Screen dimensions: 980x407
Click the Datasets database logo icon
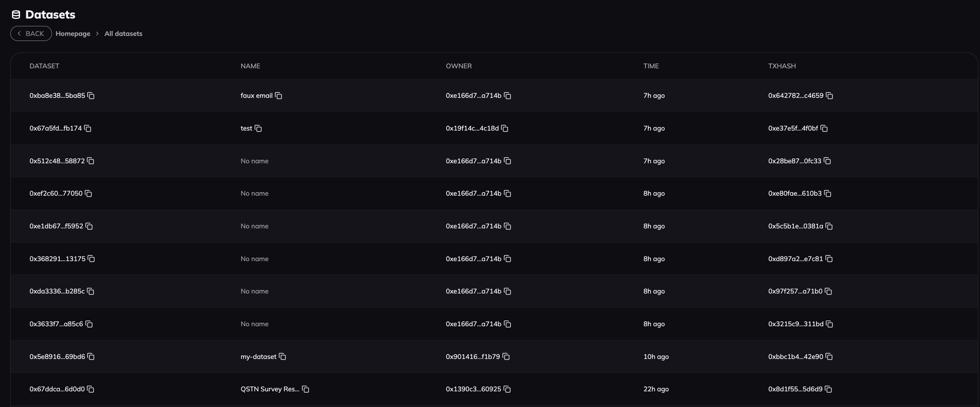pos(16,15)
